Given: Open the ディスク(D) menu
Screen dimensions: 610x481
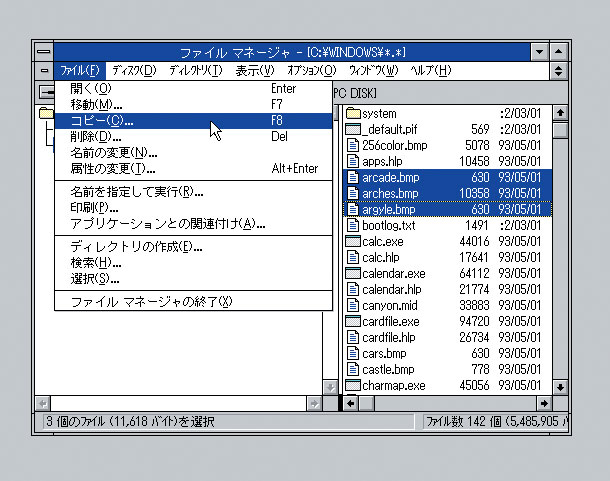Looking at the screenshot, I should coord(134,71).
